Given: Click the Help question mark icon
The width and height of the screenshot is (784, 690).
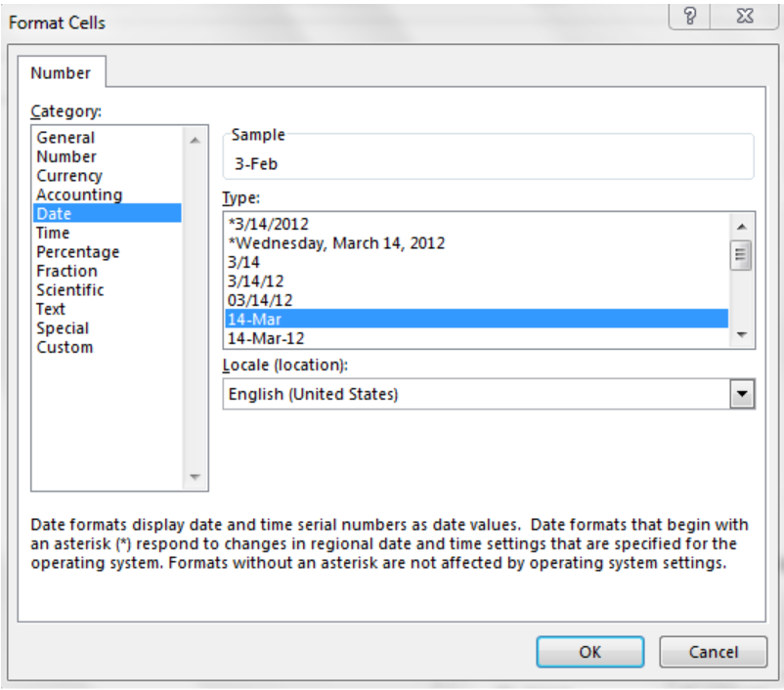Looking at the screenshot, I should coord(690,16).
